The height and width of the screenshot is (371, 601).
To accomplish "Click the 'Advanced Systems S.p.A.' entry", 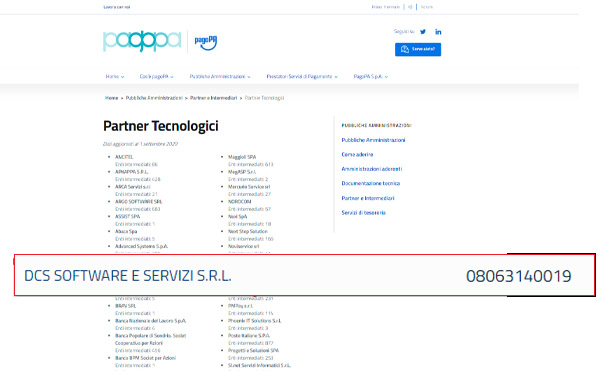I will [141, 246].
